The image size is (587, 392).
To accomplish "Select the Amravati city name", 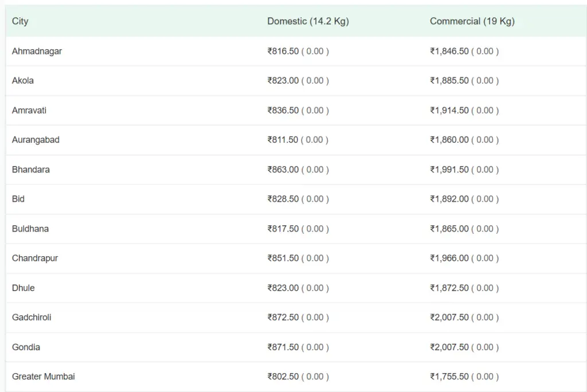I will point(29,111).
